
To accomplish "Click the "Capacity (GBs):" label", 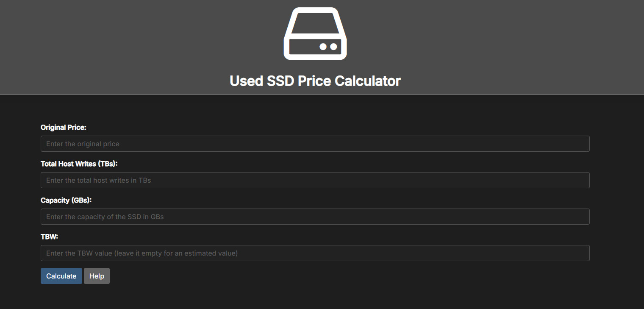I will pos(66,200).
